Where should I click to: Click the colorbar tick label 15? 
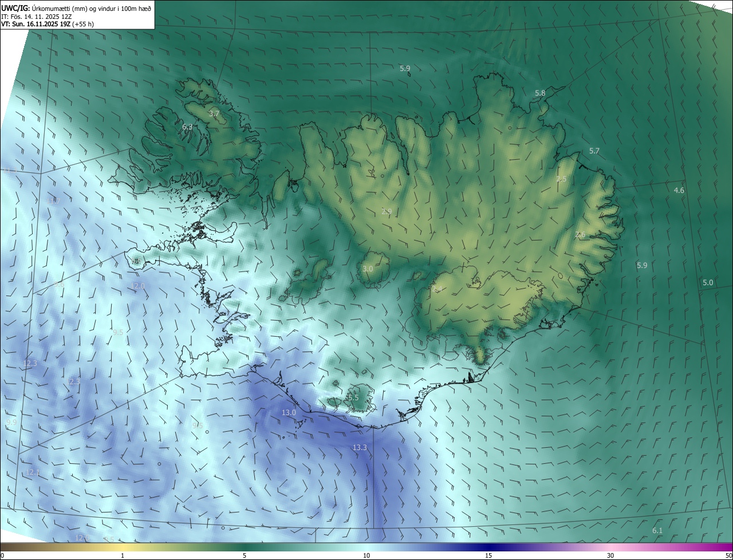pyautogui.click(x=488, y=555)
